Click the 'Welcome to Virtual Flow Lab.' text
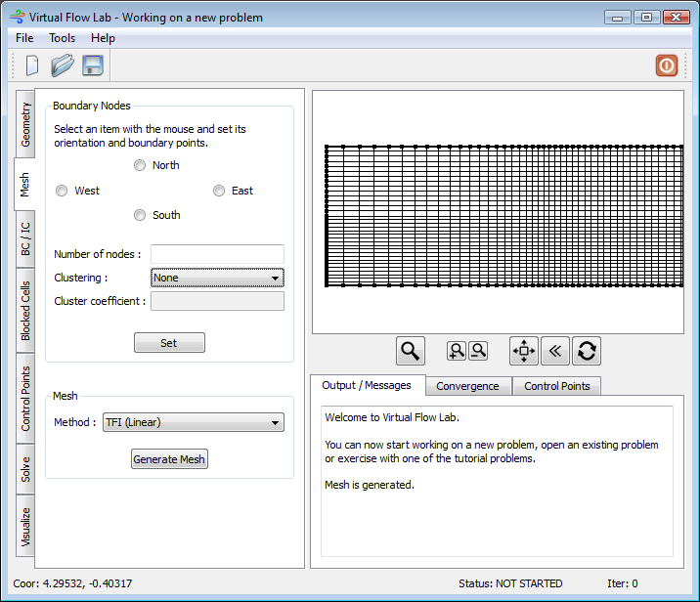Viewport: 700px width, 602px height. point(392,417)
